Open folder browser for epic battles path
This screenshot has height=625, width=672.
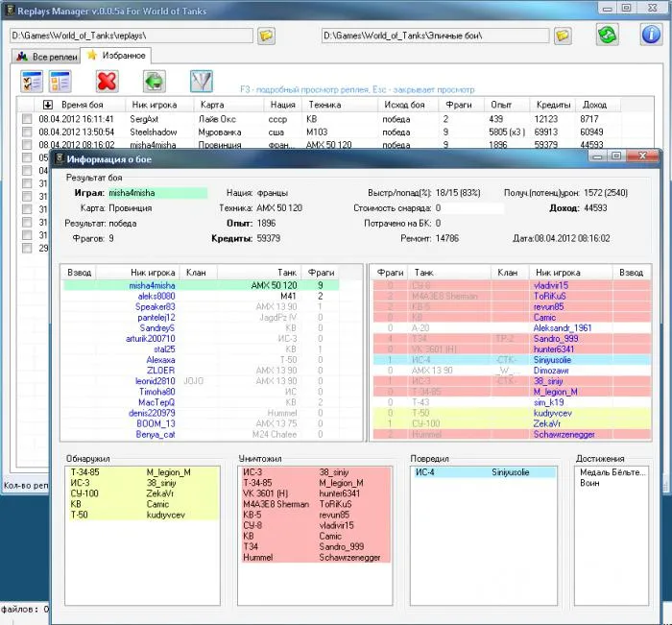[x=563, y=36]
